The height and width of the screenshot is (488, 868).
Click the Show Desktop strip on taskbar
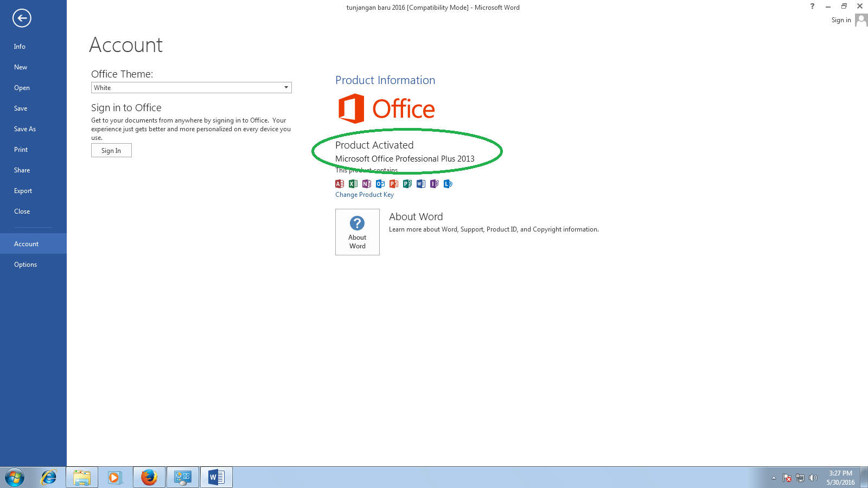864,478
